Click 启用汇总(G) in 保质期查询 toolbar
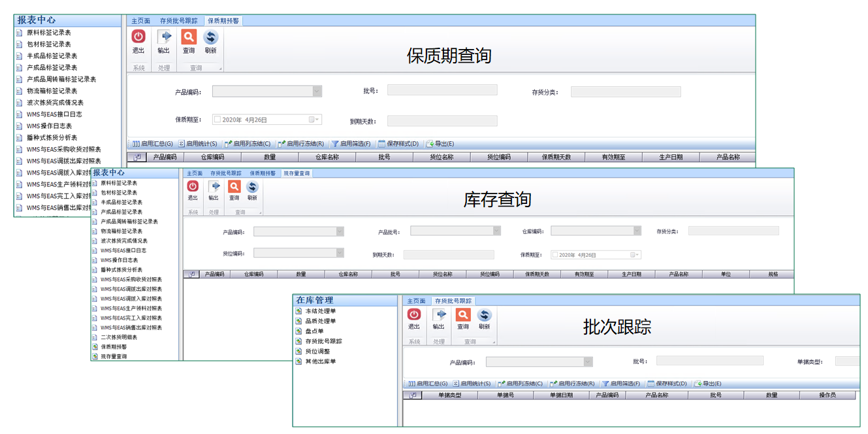Viewport: 868px width, 434px height. click(x=152, y=144)
